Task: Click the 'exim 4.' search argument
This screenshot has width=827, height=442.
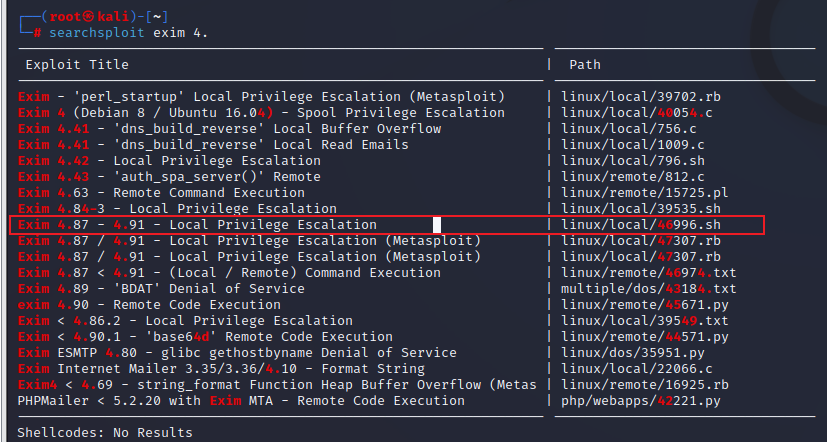Action: point(180,33)
